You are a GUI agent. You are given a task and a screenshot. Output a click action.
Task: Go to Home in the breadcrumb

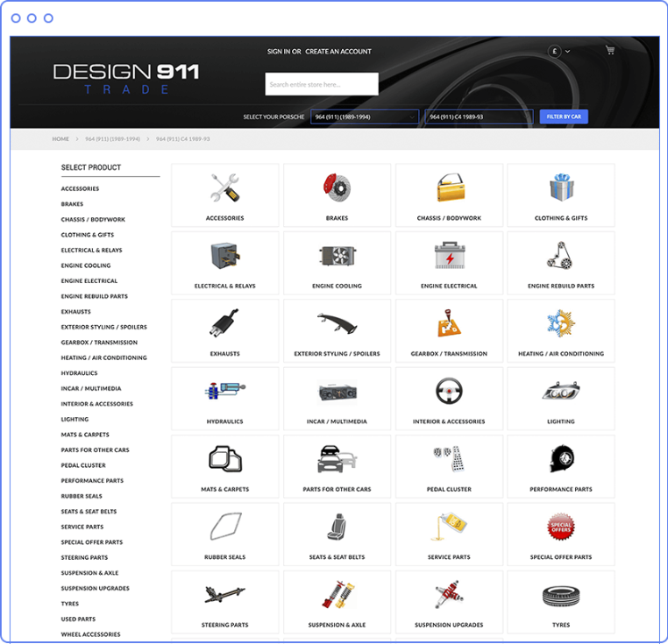pos(60,139)
